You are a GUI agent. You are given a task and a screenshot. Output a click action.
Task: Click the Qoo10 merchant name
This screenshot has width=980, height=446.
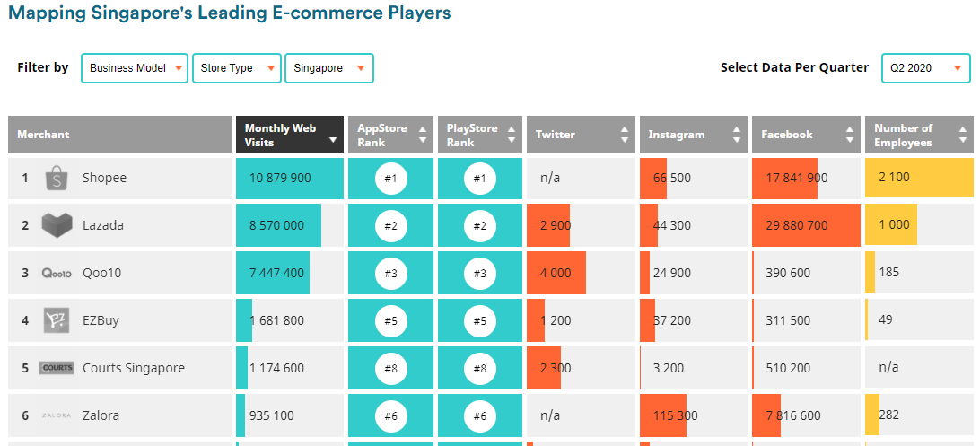click(101, 273)
